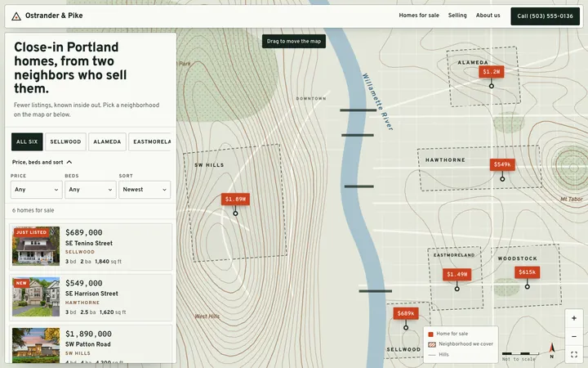Viewport: 588px width, 368px height.
Task: Click the Willamette River label
Action: 377,101
